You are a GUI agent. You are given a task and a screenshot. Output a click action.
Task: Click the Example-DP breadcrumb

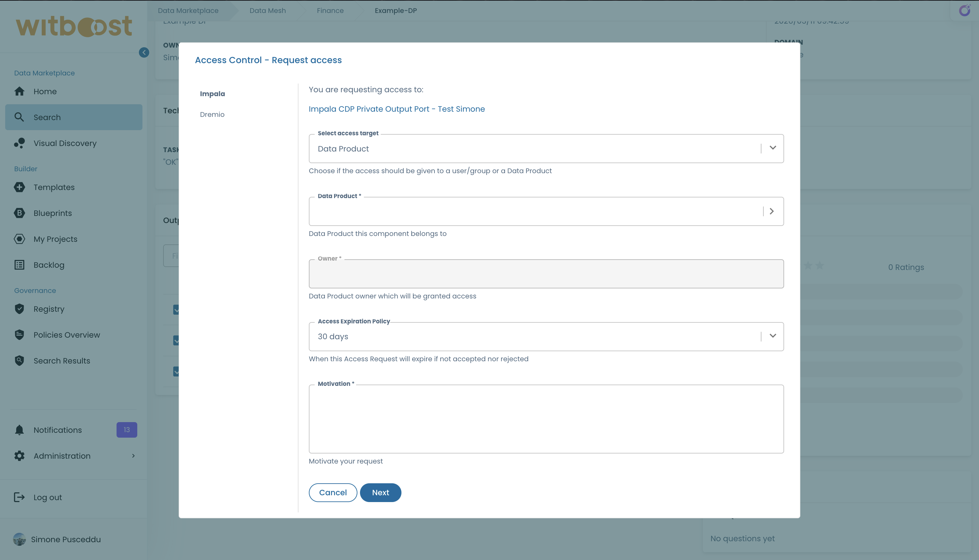(x=395, y=10)
